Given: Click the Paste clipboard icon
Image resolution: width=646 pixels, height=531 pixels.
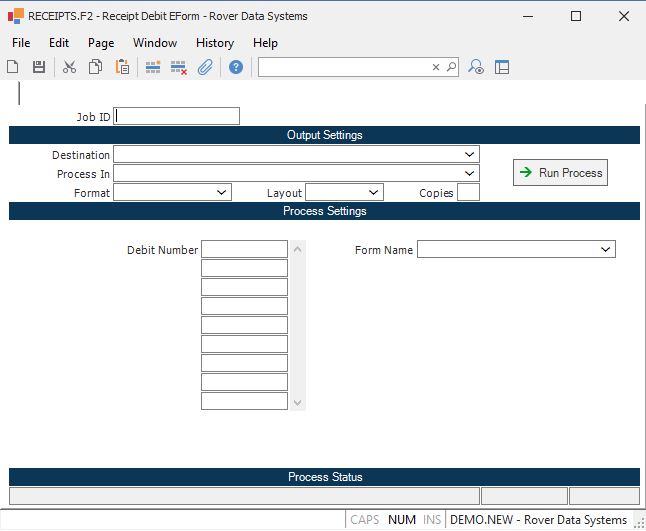Looking at the screenshot, I should coord(122,67).
